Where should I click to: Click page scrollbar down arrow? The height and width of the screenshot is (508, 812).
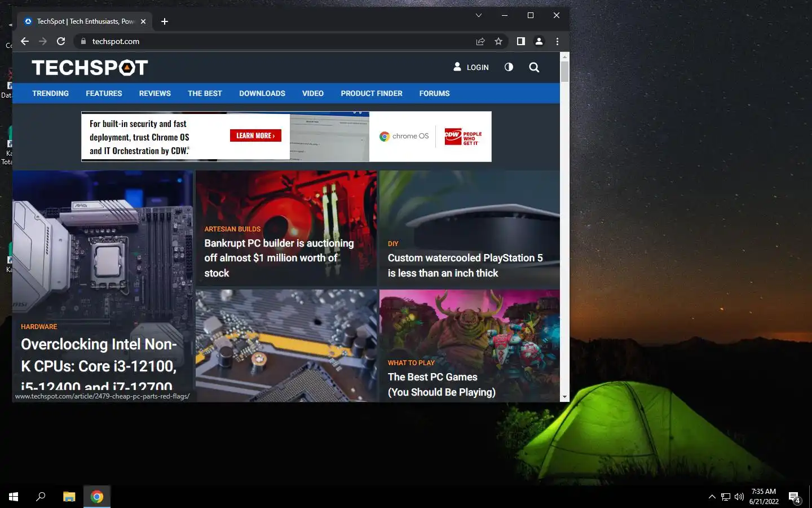pos(564,397)
